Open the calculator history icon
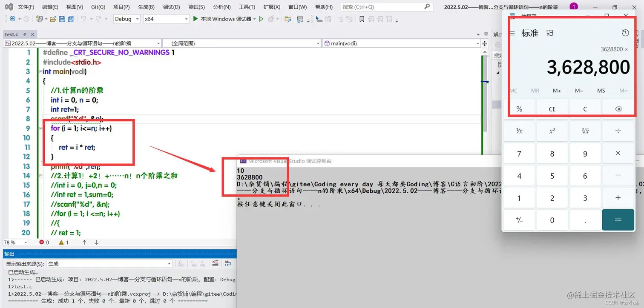This screenshot has height=308, width=644. pyautogui.click(x=625, y=33)
